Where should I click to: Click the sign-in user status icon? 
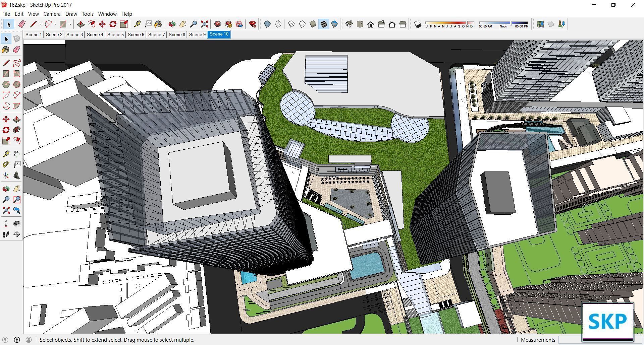[x=29, y=340]
